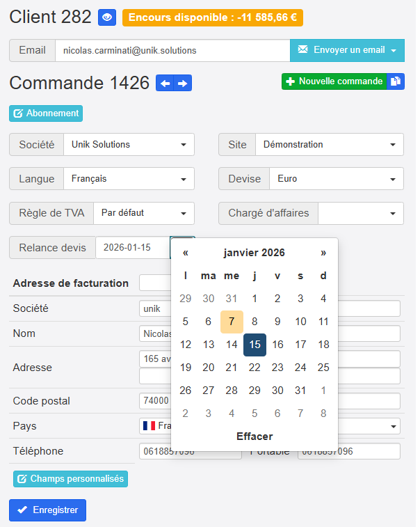Open the Langue dropdown
Screen dimensions: 420x527
pos(129,179)
